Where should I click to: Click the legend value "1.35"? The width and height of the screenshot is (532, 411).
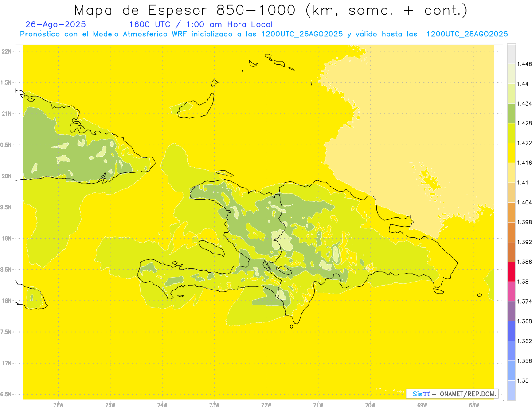point(523,380)
